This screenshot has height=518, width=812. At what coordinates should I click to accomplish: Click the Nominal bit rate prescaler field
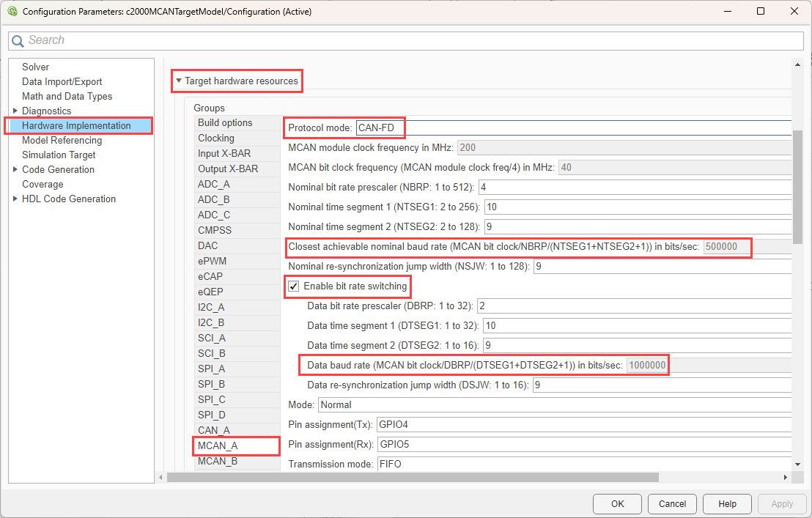(634, 187)
